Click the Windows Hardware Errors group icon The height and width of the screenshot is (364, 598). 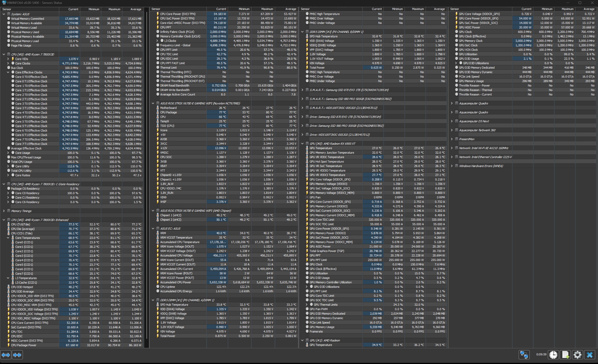pyautogui.click(x=457, y=166)
